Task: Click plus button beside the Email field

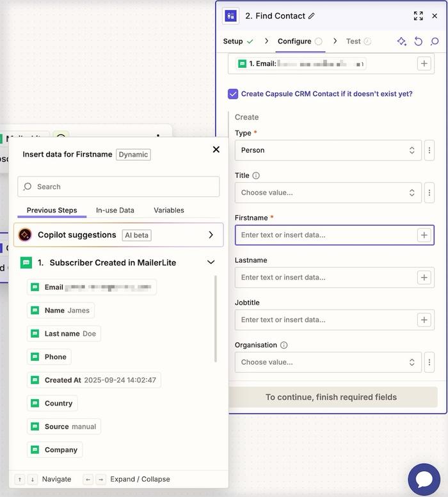Action: tap(424, 63)
